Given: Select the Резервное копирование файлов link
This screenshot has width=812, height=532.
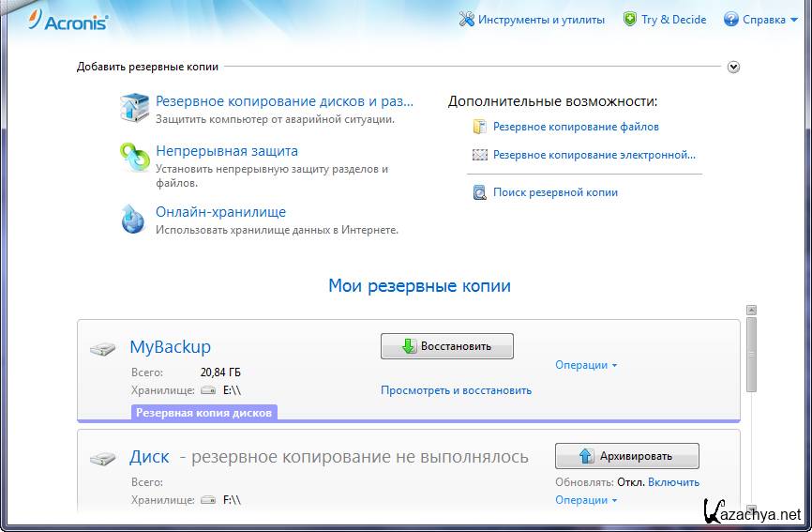Looking at the screenshot, I should pos(576,127).
